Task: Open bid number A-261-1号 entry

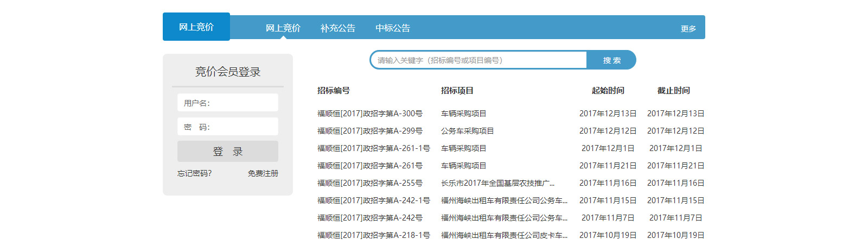Action: [373, 148]
